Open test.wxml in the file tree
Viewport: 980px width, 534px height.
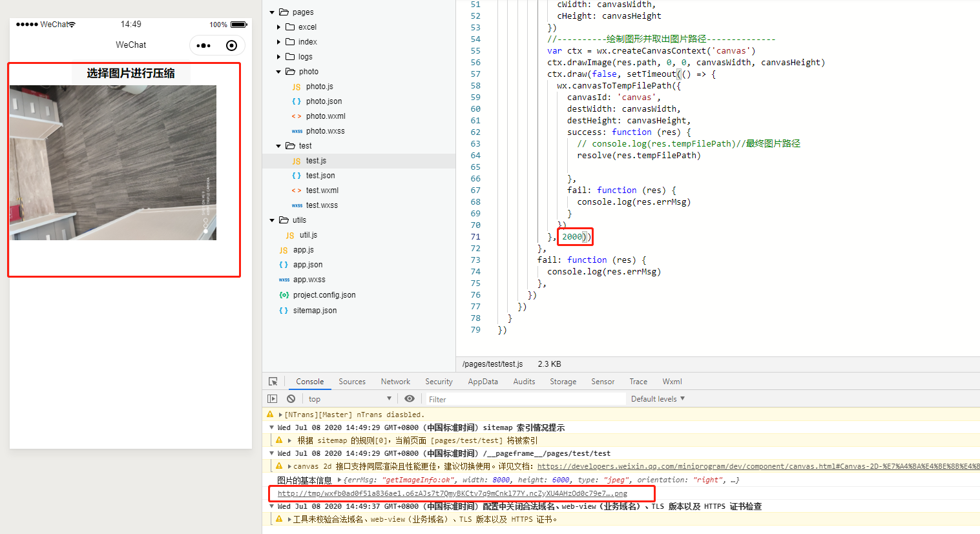coord(322,190)
